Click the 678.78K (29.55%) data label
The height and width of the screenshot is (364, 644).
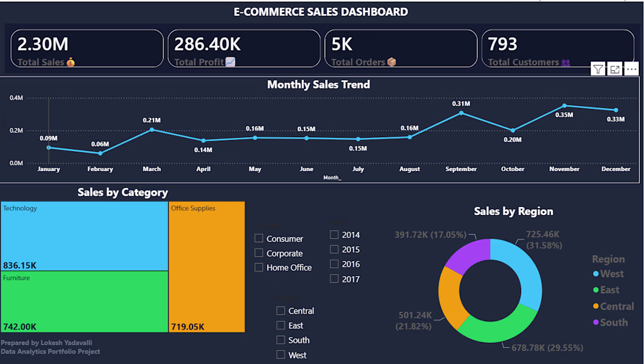pos(547,348)
